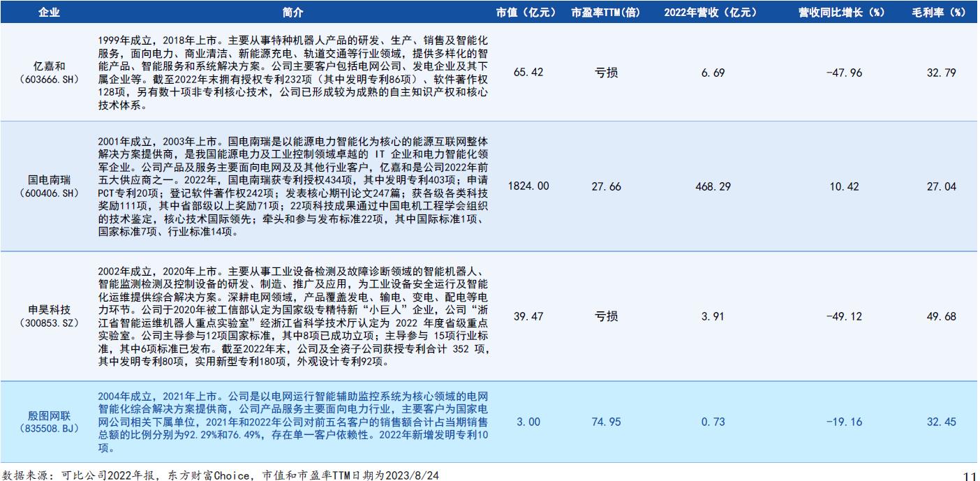Image resolution: width=980 pixels, height=481 pixels.
Task: Click revenue value 3.91
Action: pyautogui.click(x=713, y=316)
